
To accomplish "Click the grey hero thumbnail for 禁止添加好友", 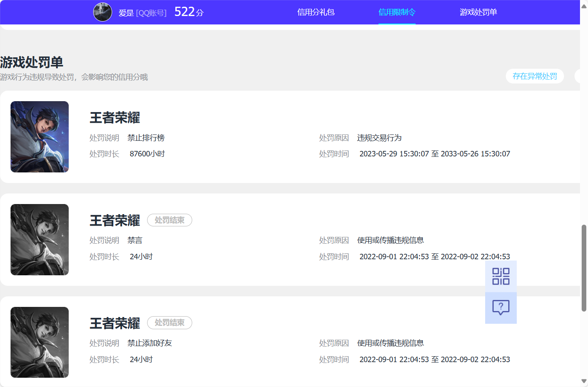I will (x=40, y=342).
